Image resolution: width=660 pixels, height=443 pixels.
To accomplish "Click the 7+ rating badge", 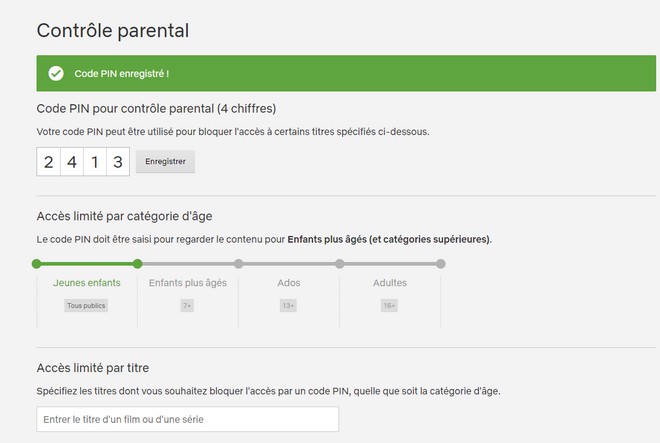I will pyautogui.click(x=188, y=305).
